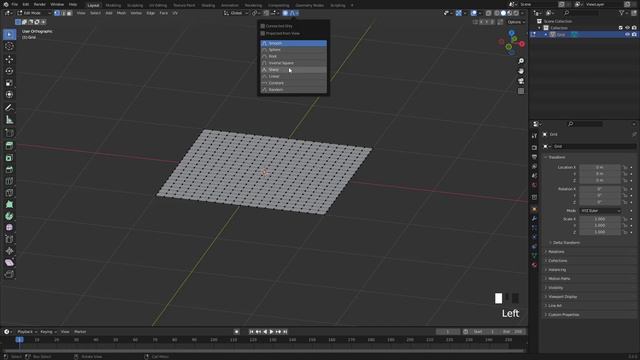Select the Measure tool

click(x=9, y=120)
